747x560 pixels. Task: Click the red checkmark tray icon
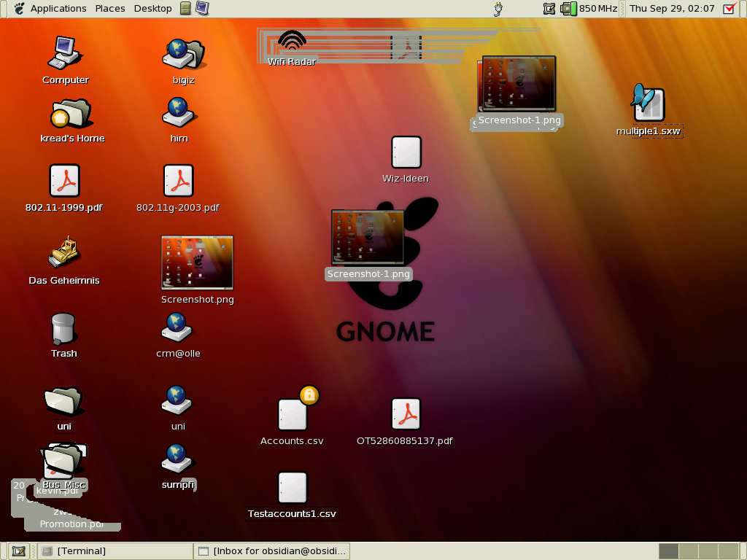[x=729, y=9]
